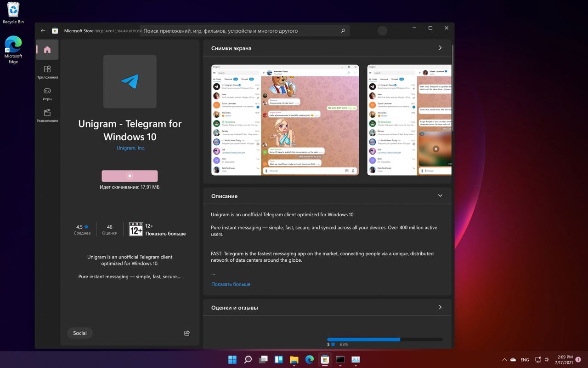Open Развлечения section in sidebar
The height and width of the screenshot is (368, 588).
click(47, 115)
